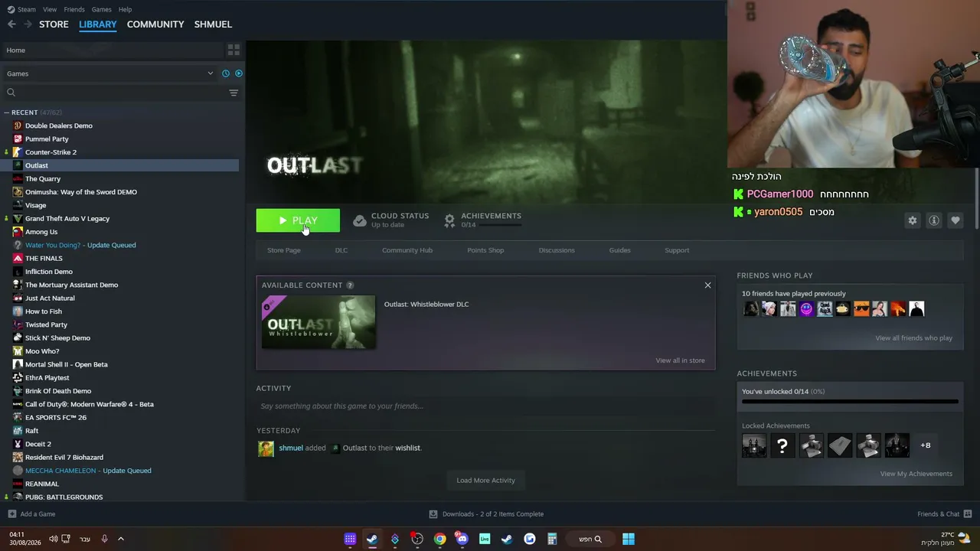Click the say something activity input field

[485, 406]
